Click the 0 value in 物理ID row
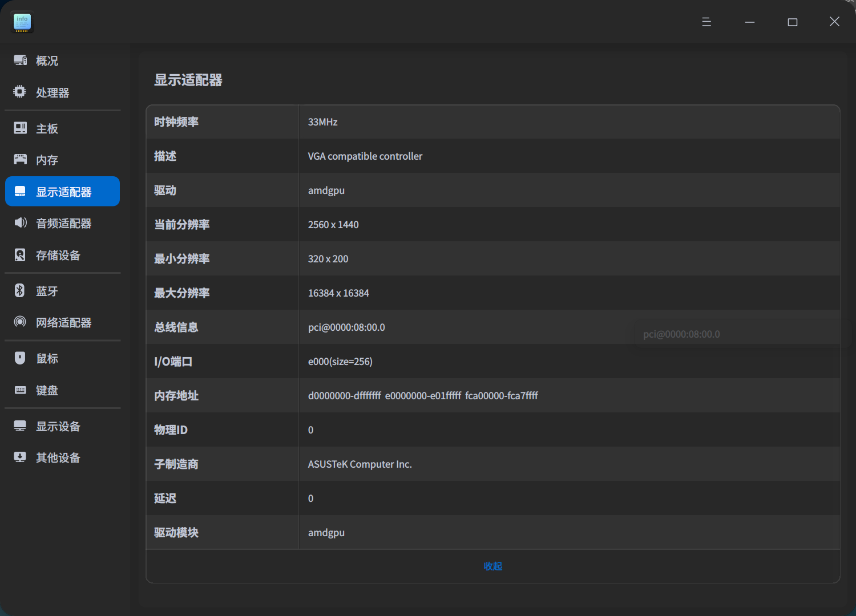This screenshot has height=616, width=856. (310, 430)
